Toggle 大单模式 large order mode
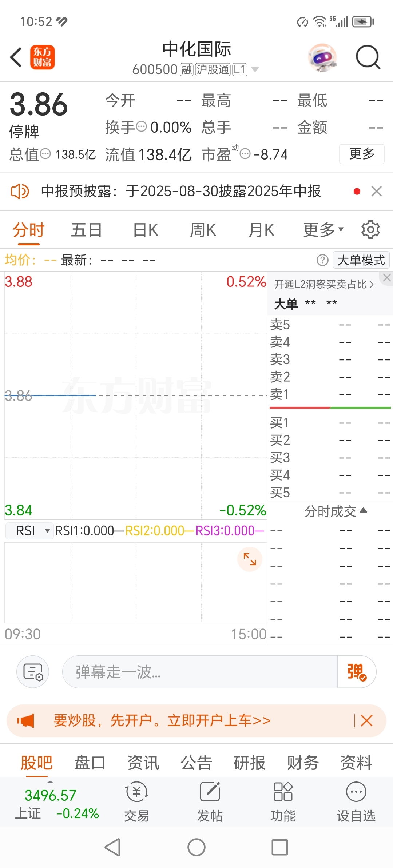The height and width of the screenshot is (868, 393). coord(361,260)
